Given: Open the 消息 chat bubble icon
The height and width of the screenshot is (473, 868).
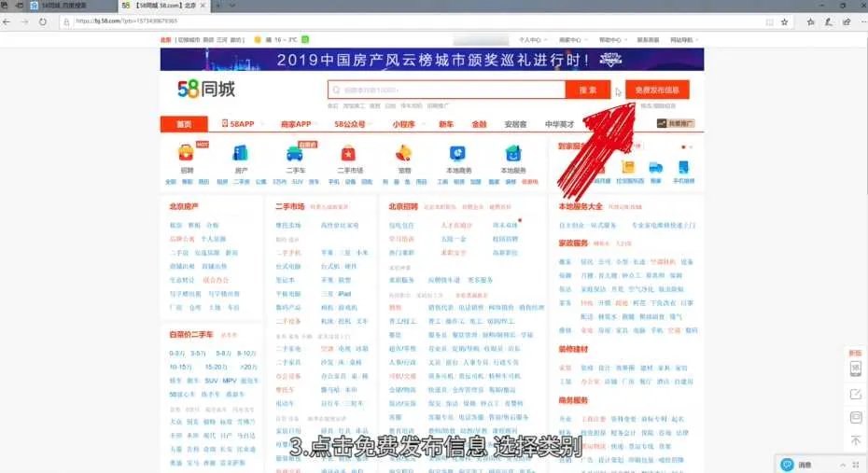Looking at the screenshot, I should coord(787,465).
